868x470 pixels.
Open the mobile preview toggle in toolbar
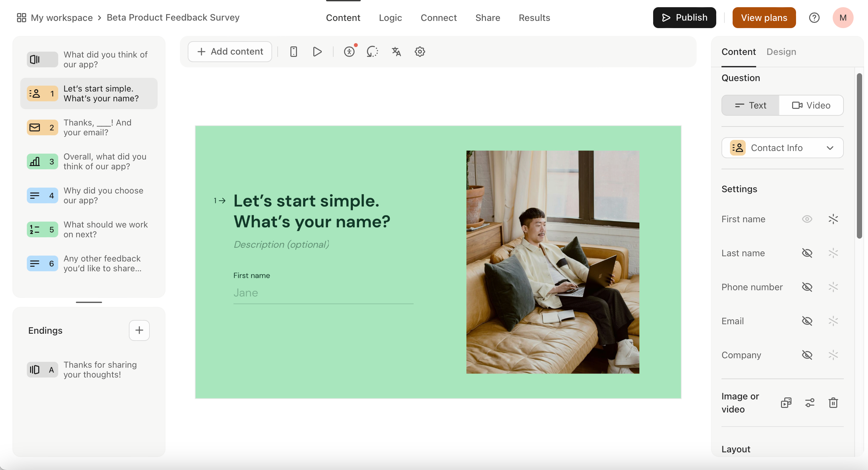293,52
